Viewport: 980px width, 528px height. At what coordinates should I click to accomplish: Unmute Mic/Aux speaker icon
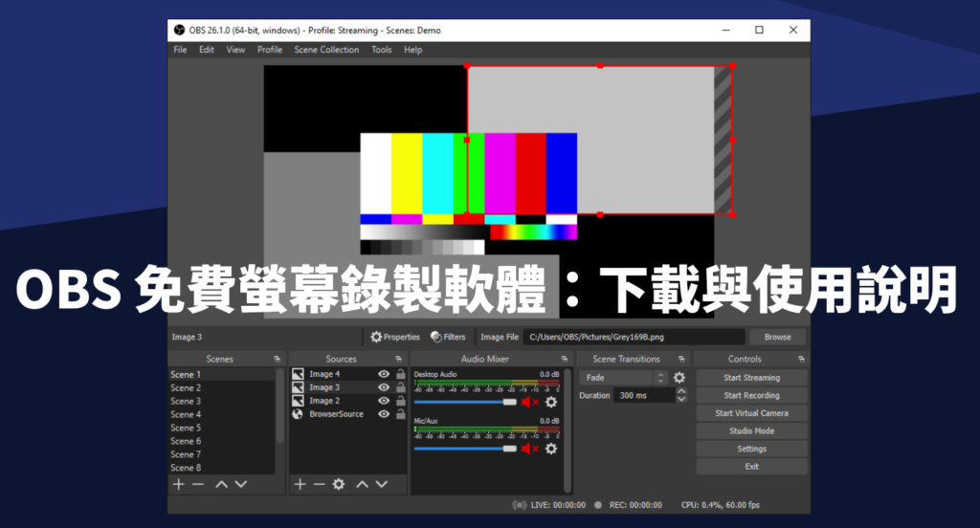pyautogui.click(x=529, y=449)
